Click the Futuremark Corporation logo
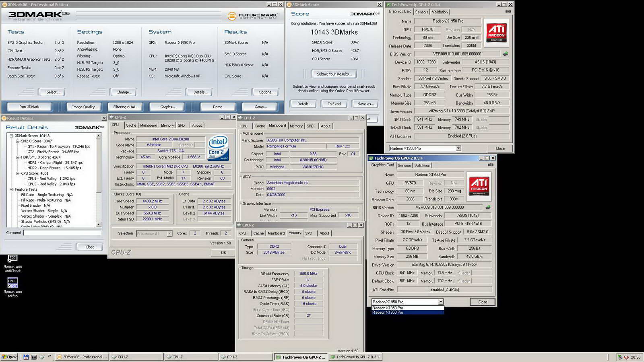Screen dimensions: 644x362 pyautogui.click(x=252, y=16)
